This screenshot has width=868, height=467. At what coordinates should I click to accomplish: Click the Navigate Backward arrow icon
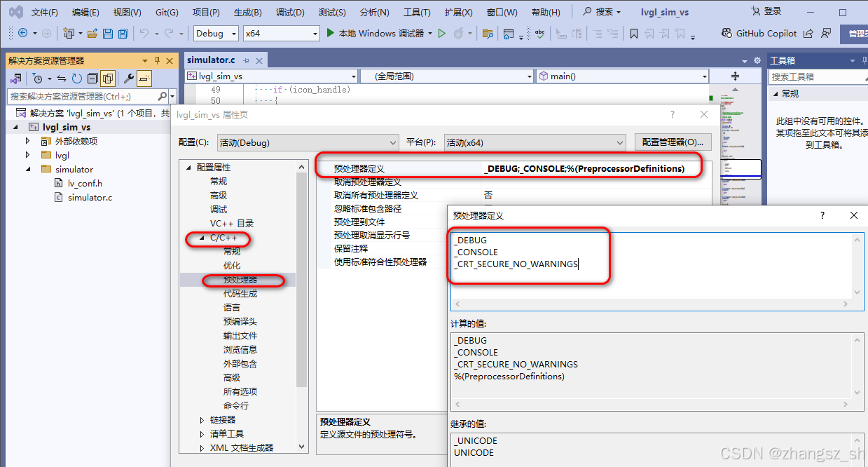[22, 33]
